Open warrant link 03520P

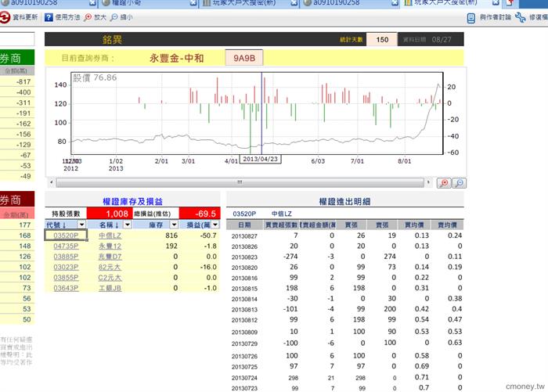(x=66, y=236)
